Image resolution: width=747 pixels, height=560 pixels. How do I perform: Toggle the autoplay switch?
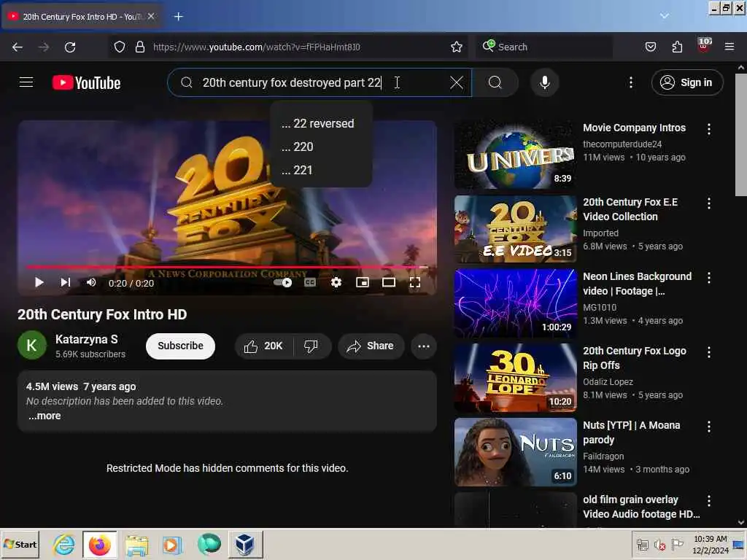[283, 282]
